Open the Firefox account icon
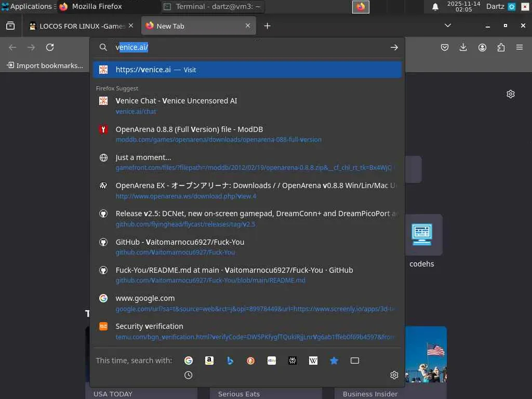The width and height of the screenshot is (532, 399). click(482, 47)
